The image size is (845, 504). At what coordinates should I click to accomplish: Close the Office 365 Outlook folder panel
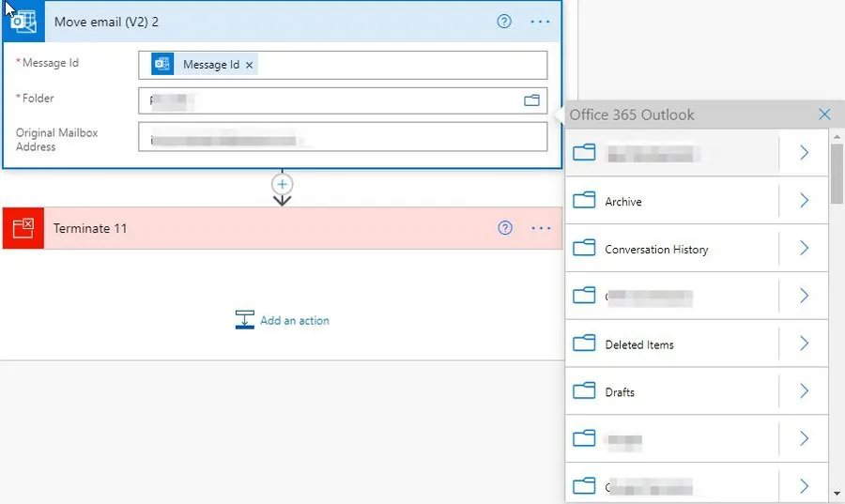[x=824, y=115]
